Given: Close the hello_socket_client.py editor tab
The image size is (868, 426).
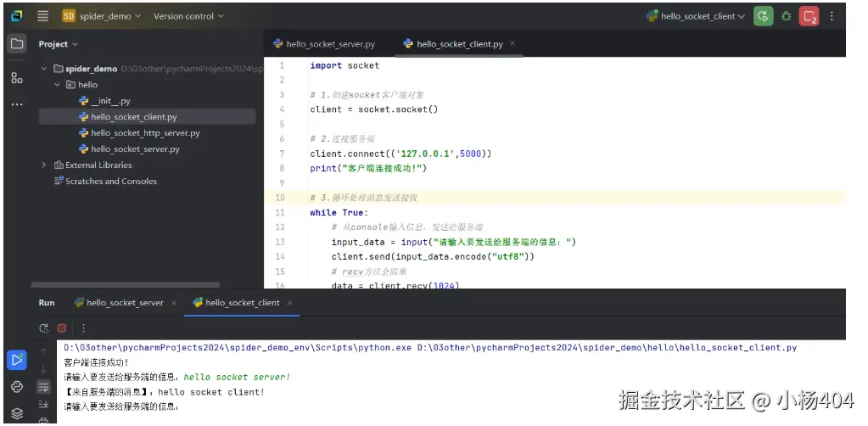Looking at the screenshot, I should click(x=512, y=43).
